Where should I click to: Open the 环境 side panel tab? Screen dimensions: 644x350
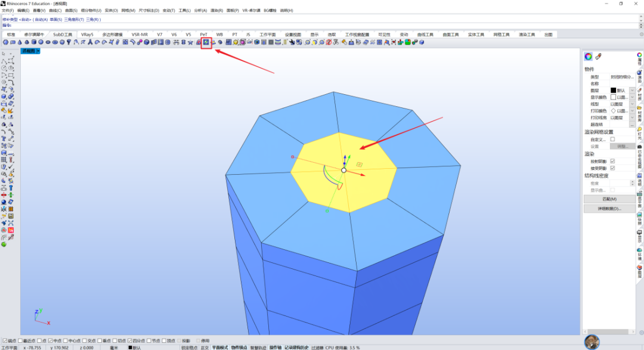click(x=639, y=254)
